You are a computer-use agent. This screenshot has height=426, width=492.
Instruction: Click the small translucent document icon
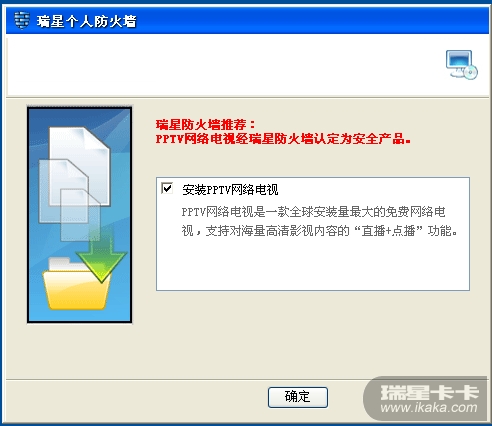[x=80, y=215]
